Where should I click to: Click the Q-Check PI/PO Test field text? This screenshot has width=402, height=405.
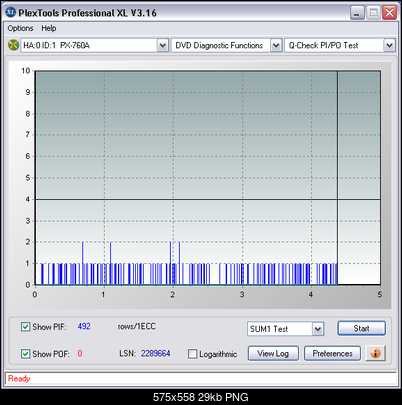point(323,45)
